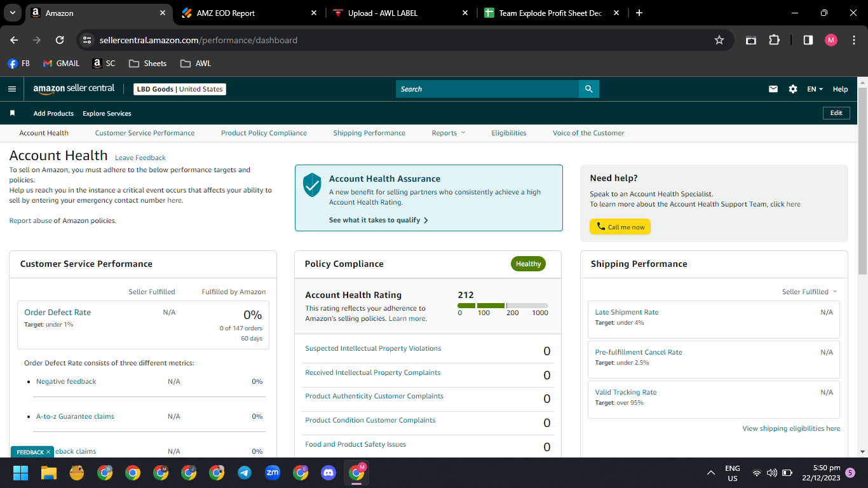Show hidden system tray icons
The image size is (868, 488).
[x=711, y=473]
